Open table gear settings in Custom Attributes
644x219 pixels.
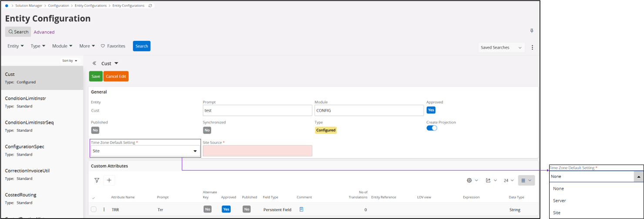pyautogui.click(x=472, y=180)
